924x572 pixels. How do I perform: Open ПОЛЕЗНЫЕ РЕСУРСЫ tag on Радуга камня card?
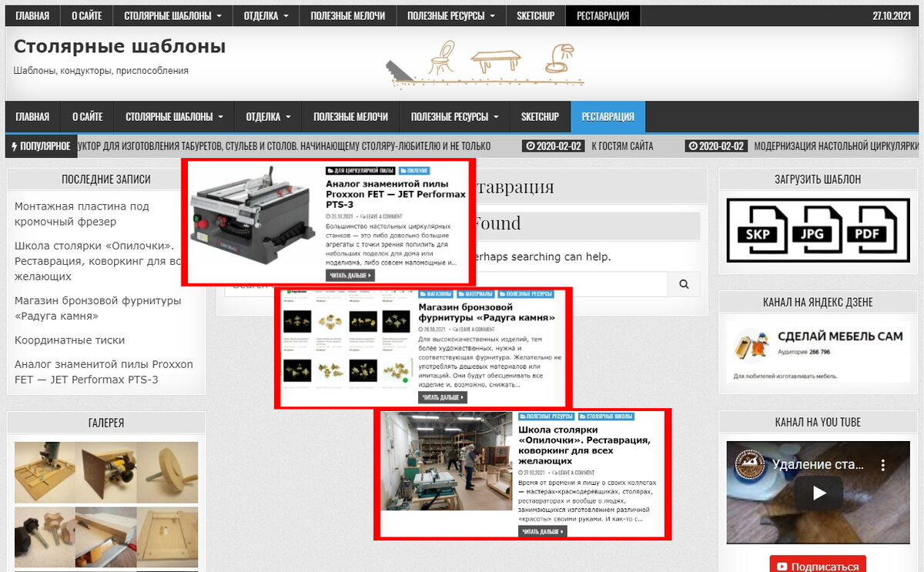(526, 294)
